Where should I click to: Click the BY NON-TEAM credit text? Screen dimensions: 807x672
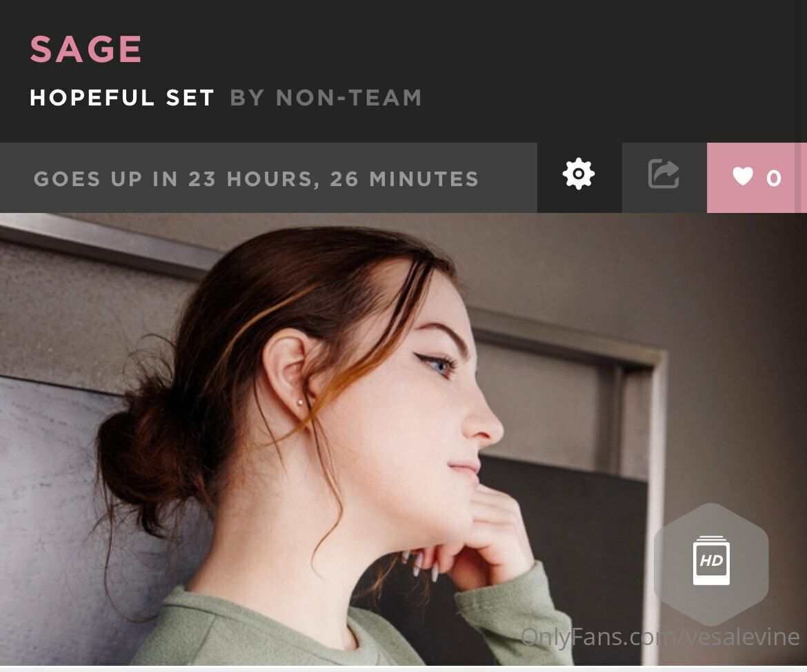tap(326, 98)
